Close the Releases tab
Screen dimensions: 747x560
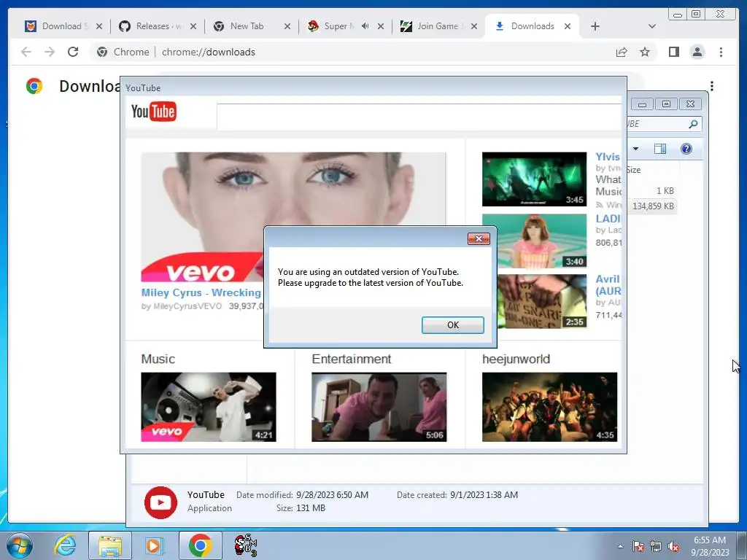point(193,27)
